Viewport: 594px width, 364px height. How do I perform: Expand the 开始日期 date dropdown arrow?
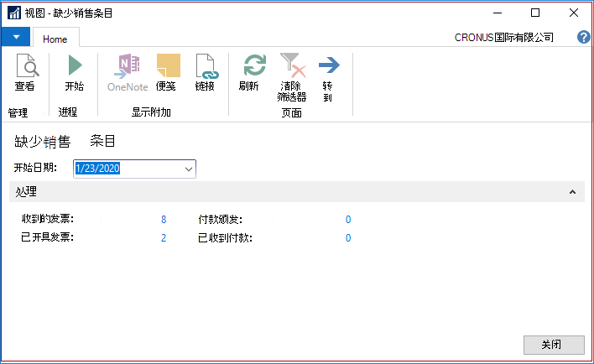189,169
